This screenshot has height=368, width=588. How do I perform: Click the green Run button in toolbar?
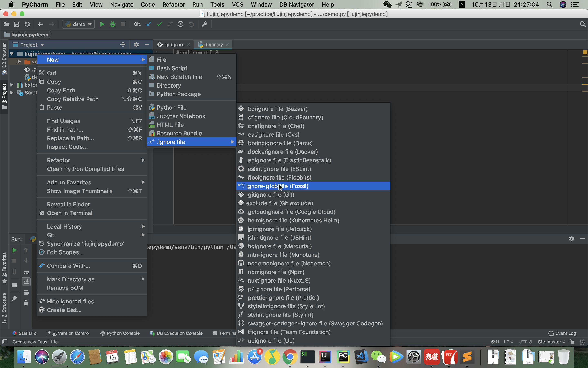[x=102, y=24]
